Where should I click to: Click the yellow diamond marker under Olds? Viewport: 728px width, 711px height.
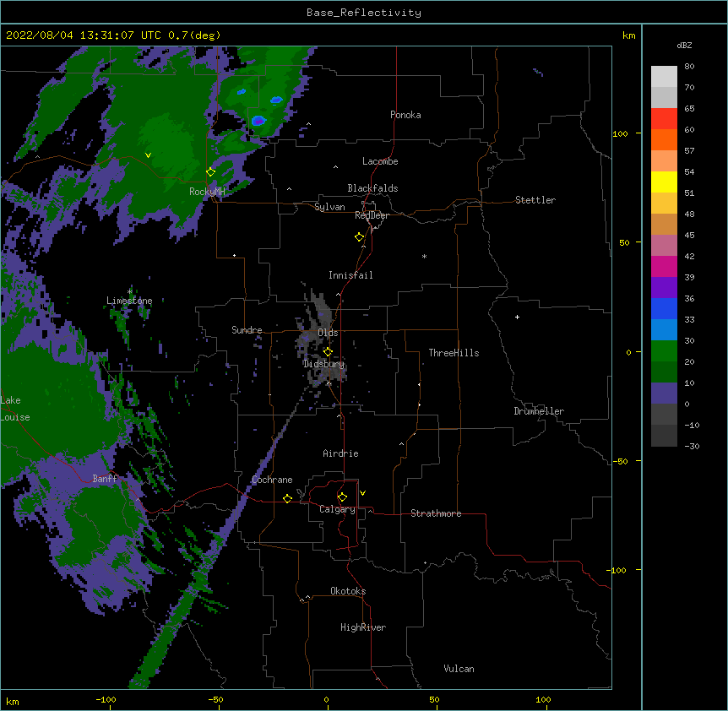(328, 352)
